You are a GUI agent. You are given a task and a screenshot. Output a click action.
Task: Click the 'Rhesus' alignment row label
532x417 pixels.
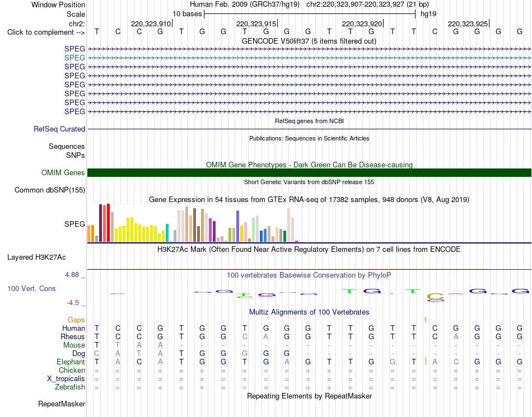point(73,336)
